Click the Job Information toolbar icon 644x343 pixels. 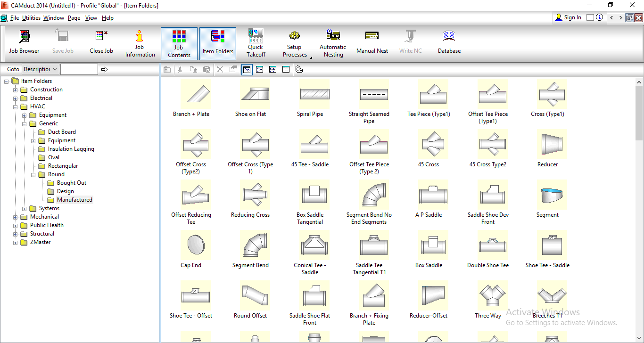(140, 43)
